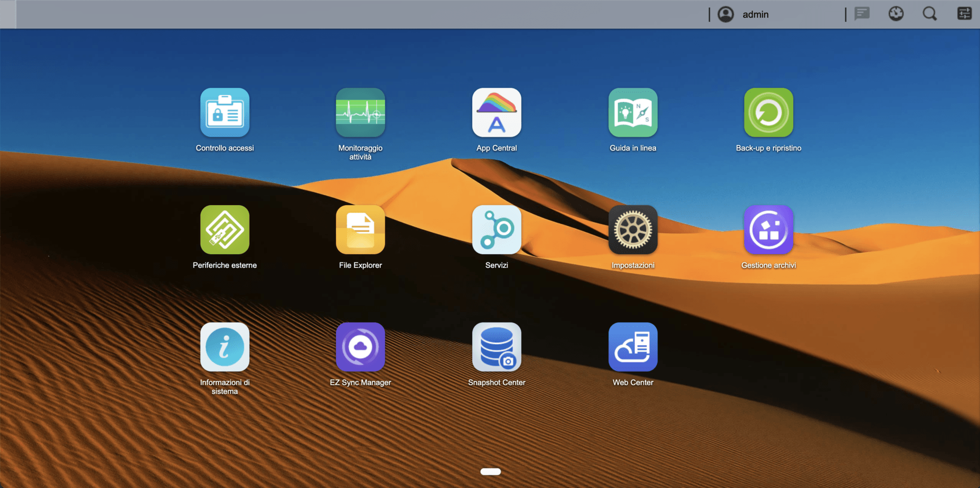This screenshot has width=980, height=488.
Task: Click the desktop page indicator
Action: click(x=491, y=472)
